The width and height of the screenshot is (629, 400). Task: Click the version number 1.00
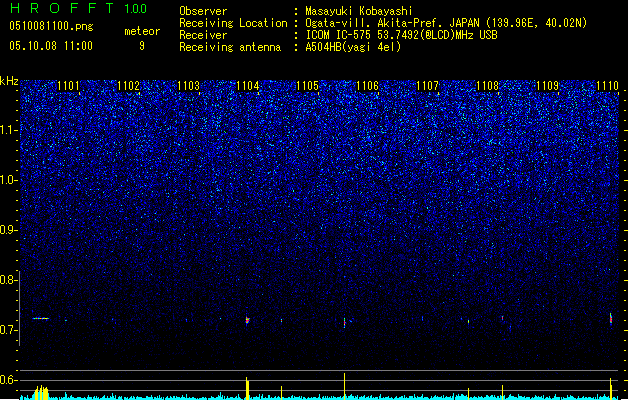tap(135, 9)
